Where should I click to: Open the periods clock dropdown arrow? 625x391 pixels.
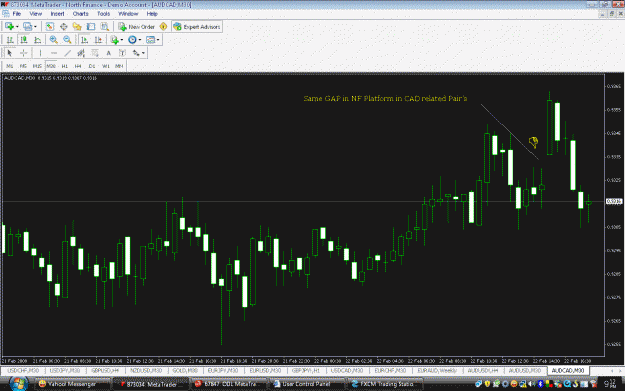click(140, 40)
